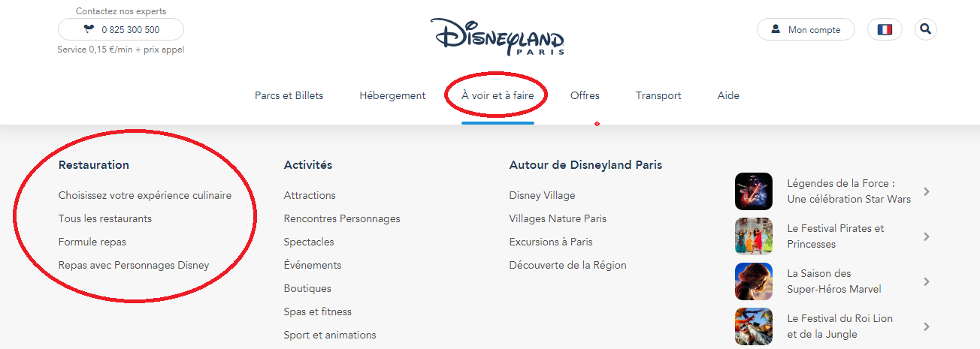Open the search magnifier icon

pos(925,29)
